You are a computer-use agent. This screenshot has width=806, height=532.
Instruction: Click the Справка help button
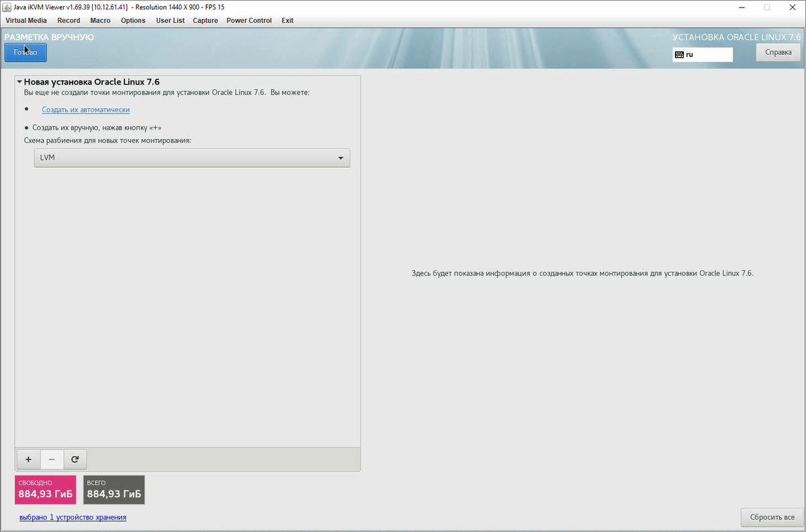tap(778, 52)
